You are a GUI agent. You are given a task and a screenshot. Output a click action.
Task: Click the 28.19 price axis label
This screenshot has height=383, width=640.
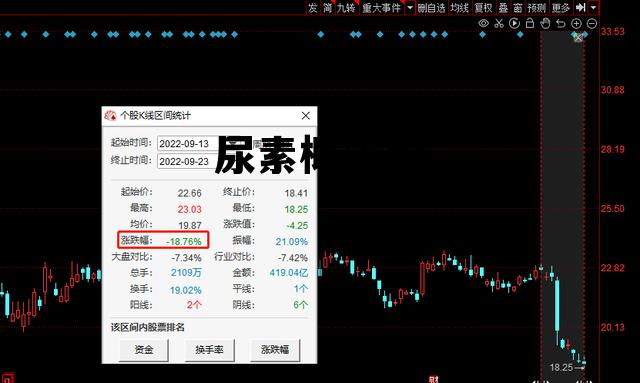pyautogui.click(x=612, y=149)
